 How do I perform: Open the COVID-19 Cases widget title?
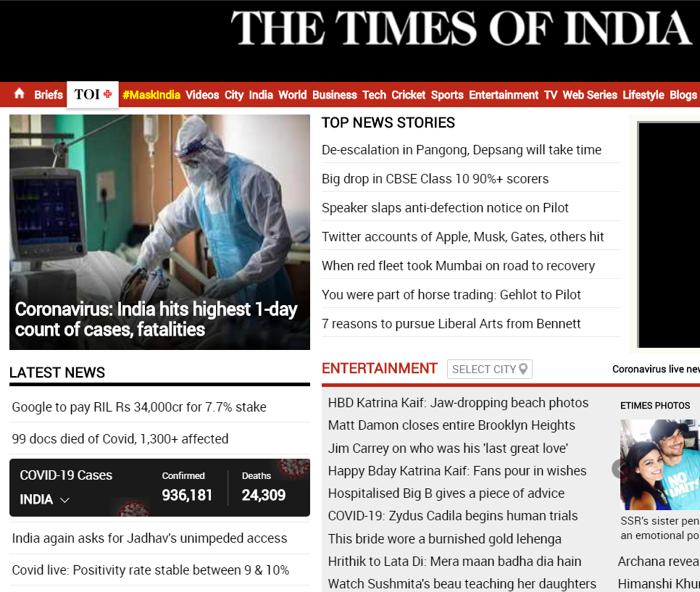tap(66, 475)
